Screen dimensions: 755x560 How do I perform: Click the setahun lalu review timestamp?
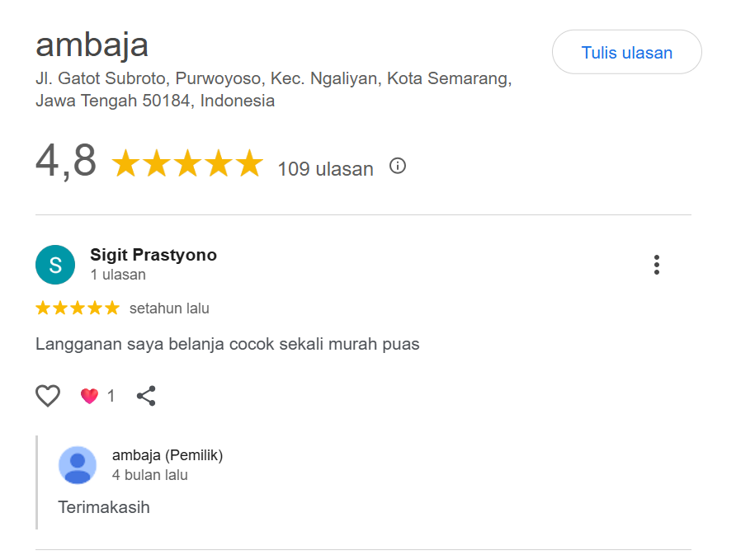tap(169, 308)
